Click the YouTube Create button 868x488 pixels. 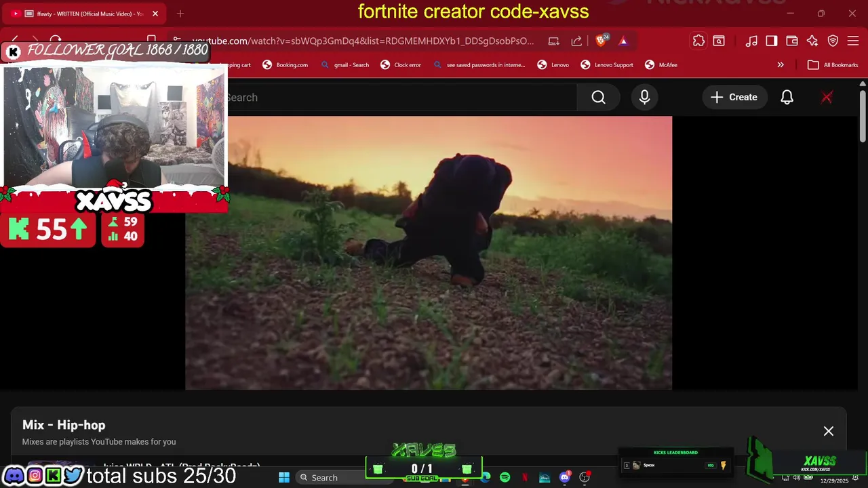coord(734,98)
